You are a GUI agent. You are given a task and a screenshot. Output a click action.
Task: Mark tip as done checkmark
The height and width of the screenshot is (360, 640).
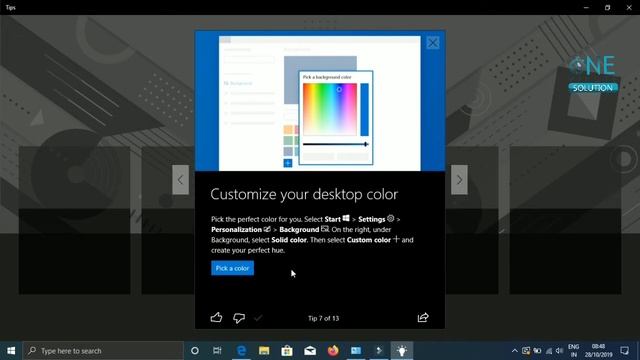258,318
